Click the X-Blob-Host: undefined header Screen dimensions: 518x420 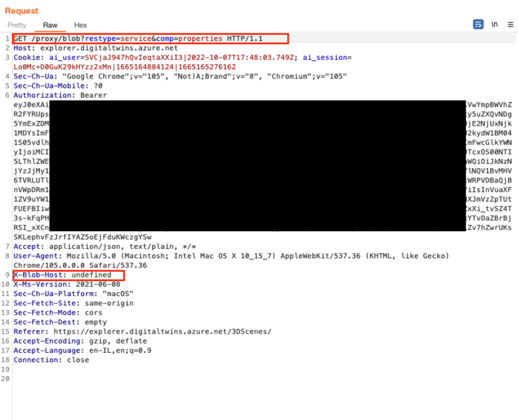(62, 275)
